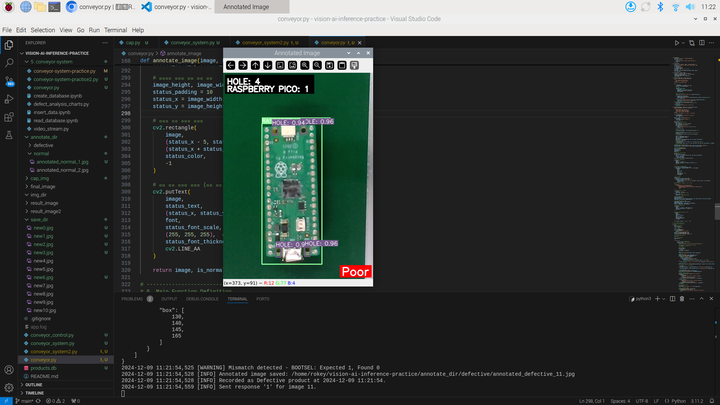Open Source Control view with change badge
720x405 pixels.
click(9, 81)
